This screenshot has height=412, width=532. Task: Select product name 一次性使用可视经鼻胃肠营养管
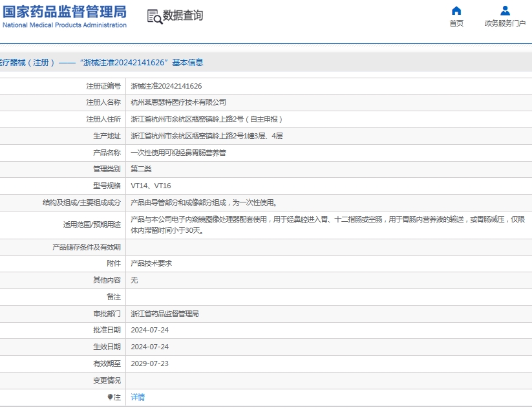click(x=178, y=153)
